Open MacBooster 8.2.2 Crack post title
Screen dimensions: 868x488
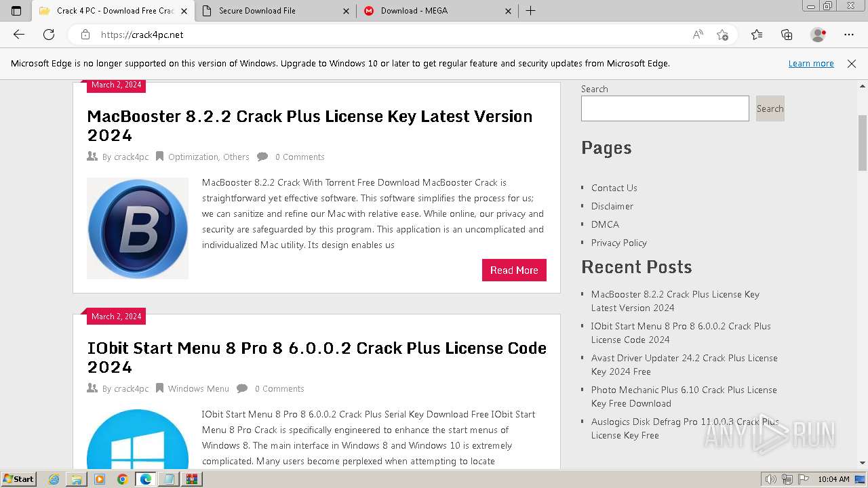(310, 125)
